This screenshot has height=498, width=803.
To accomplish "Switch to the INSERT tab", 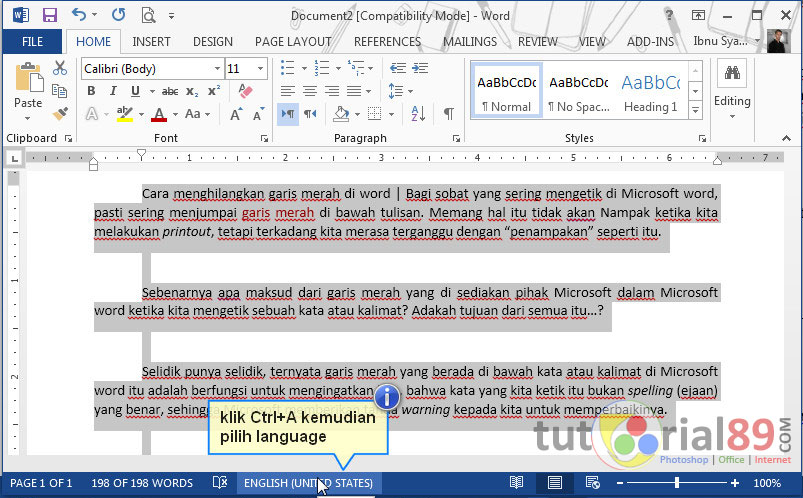I will (x=151, y=42).
